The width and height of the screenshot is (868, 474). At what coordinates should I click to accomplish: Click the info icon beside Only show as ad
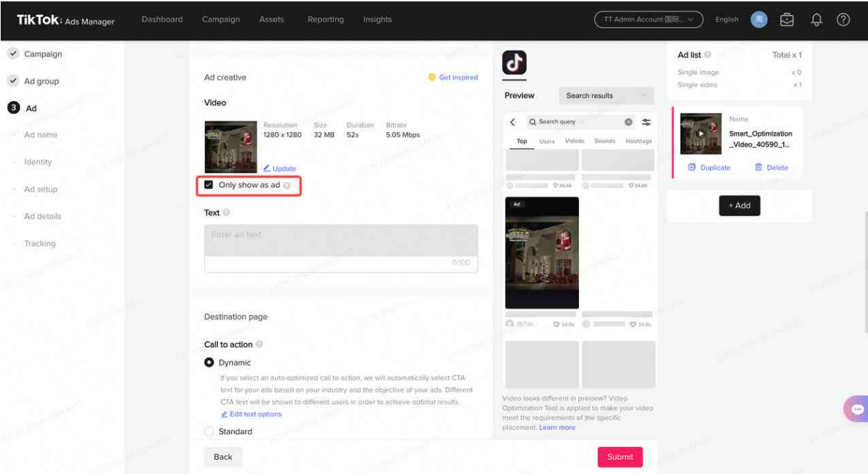286,185
